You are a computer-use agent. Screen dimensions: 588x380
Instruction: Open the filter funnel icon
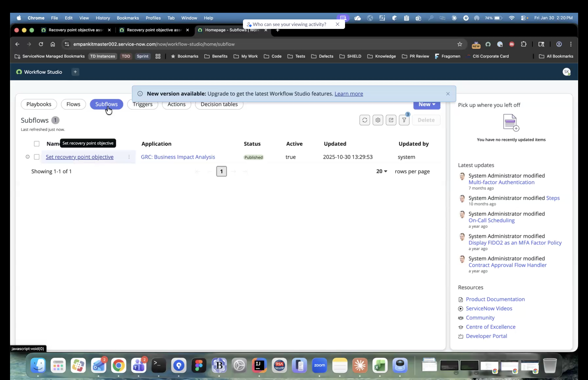click(x=404, y=120)
